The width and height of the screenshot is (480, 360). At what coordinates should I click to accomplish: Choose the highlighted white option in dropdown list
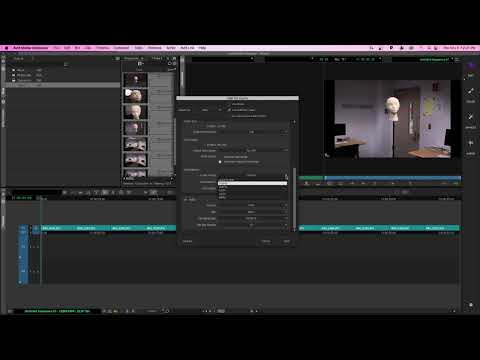click(x=252, y=183)
